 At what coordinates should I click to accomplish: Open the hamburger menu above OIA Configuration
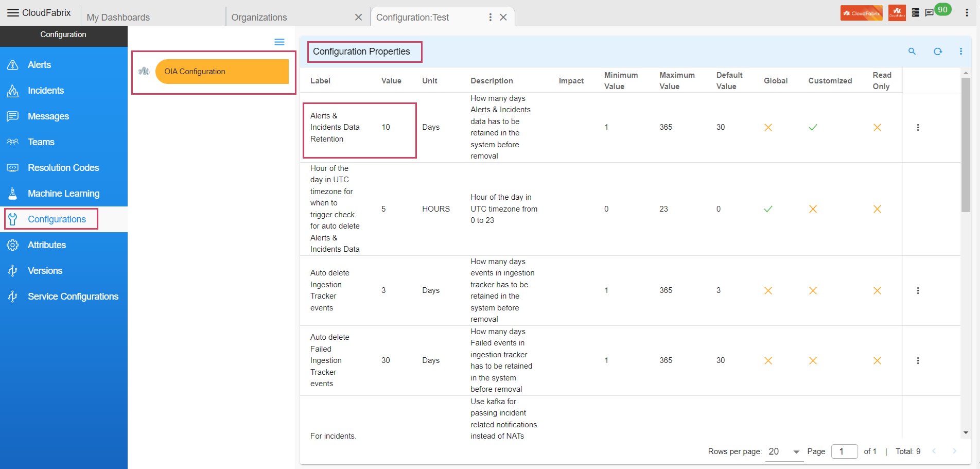pyautogui.click(x=279, y=42)
